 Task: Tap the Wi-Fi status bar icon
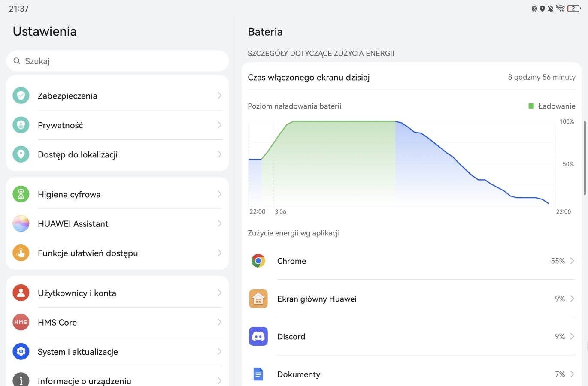[x=560, y=8]
